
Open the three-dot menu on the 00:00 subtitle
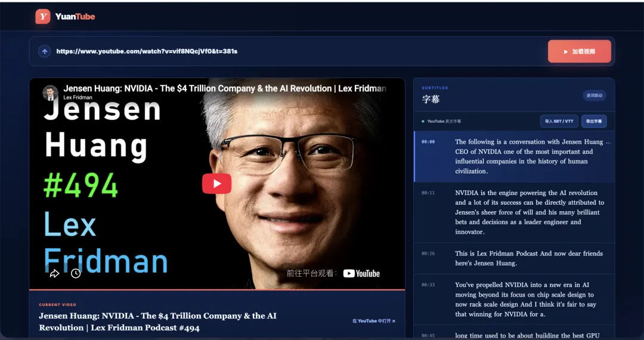(608, 143)
